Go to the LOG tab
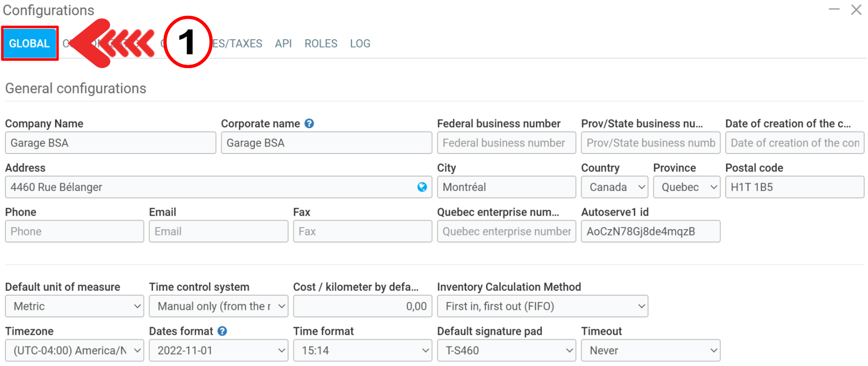 tap(360, 44)
